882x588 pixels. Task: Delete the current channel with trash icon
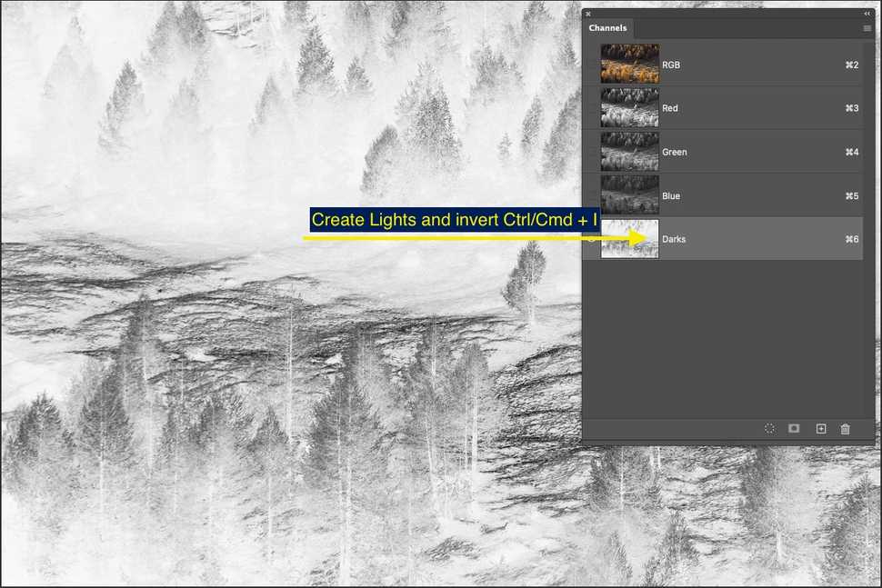(x=845, y=429)
